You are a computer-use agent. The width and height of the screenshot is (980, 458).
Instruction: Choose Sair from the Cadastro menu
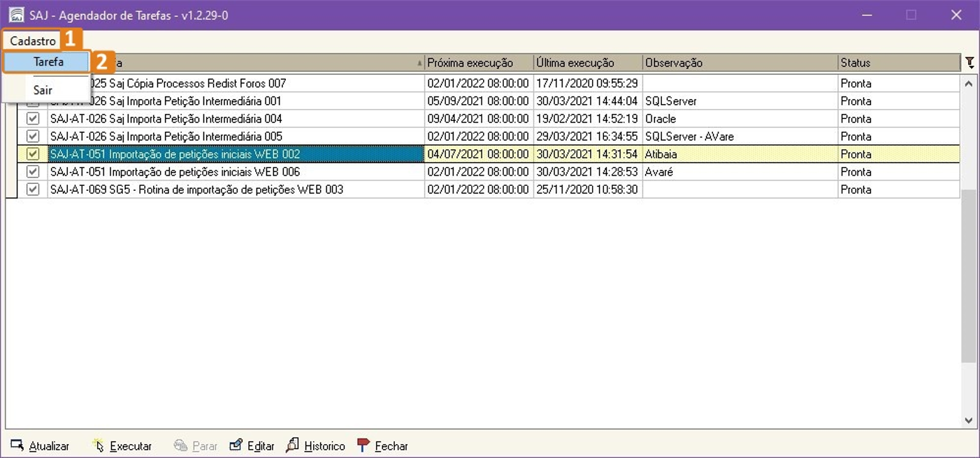point(43,90)
